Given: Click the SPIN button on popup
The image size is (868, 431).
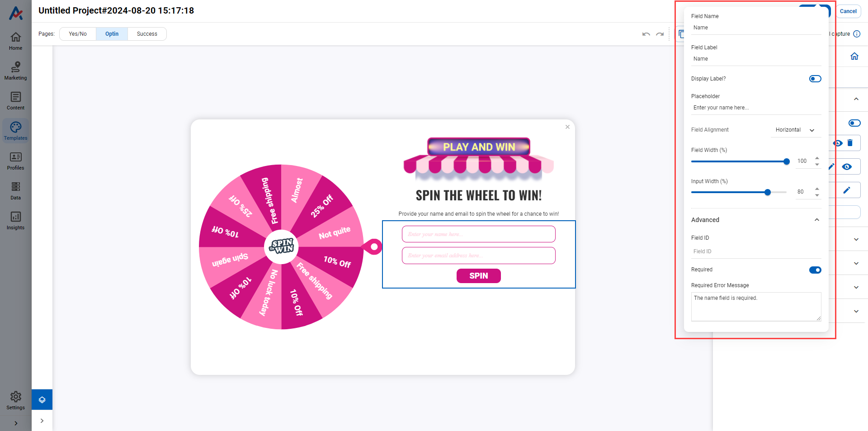Looking at the screenshot, I should [478, 276].
